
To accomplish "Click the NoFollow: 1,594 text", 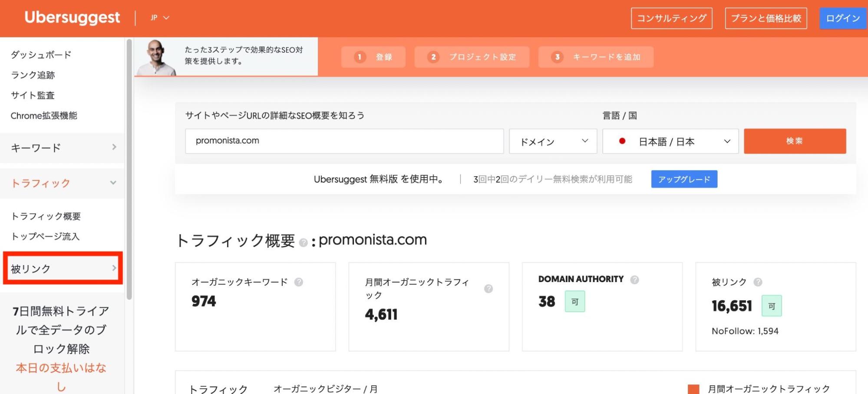I will [x=745, y=331].
